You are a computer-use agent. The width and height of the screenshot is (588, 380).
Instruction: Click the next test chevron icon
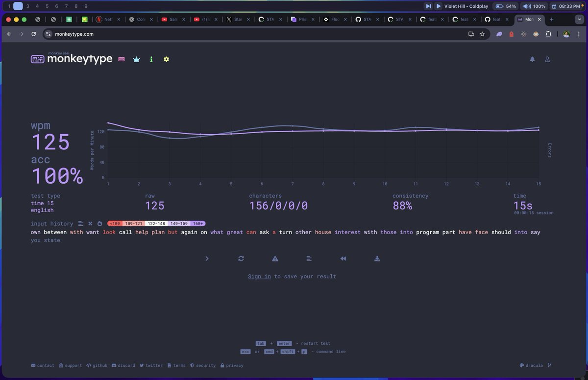[x=207, y=259]
